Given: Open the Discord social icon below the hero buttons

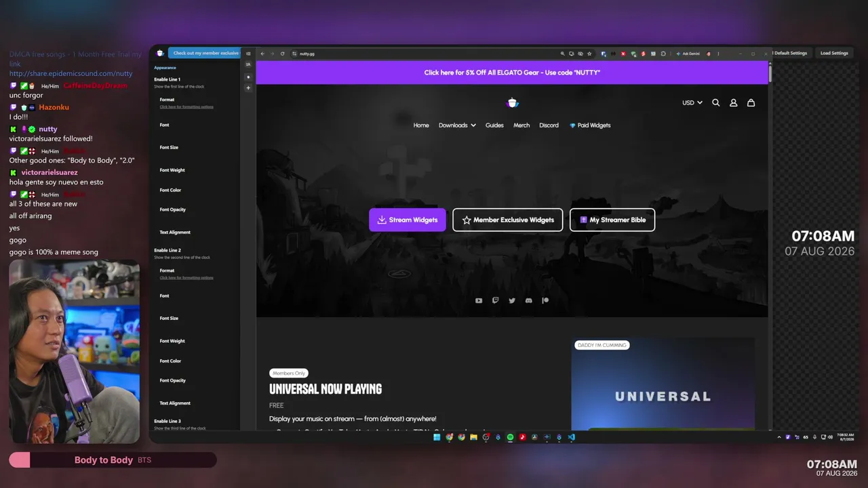Looking at the screenshot, I should (529, 301).
